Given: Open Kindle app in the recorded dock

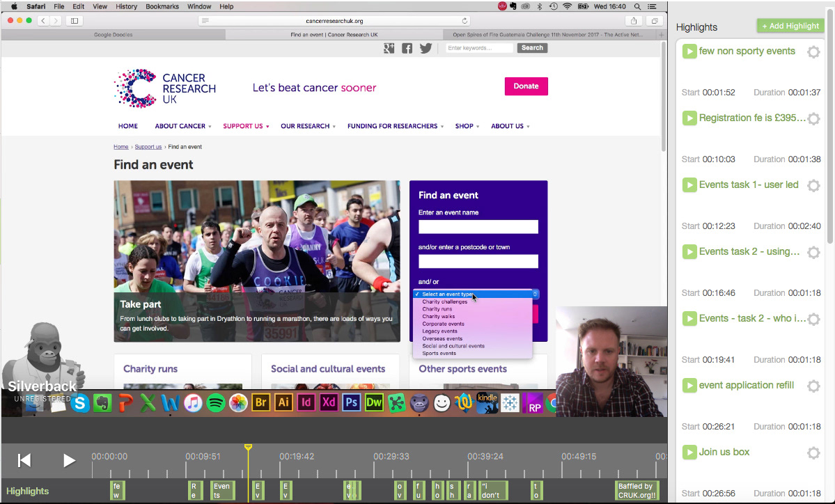Looking at the screenshot, I should tap(487, 403).
